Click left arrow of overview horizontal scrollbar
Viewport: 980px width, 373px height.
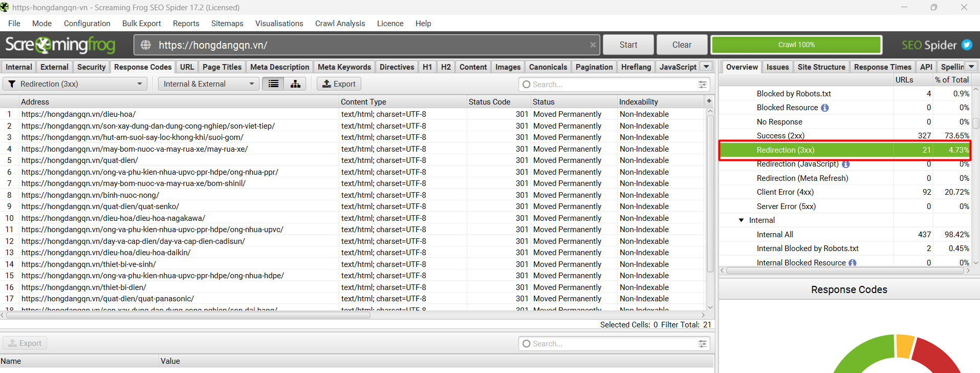coord(722,271)
